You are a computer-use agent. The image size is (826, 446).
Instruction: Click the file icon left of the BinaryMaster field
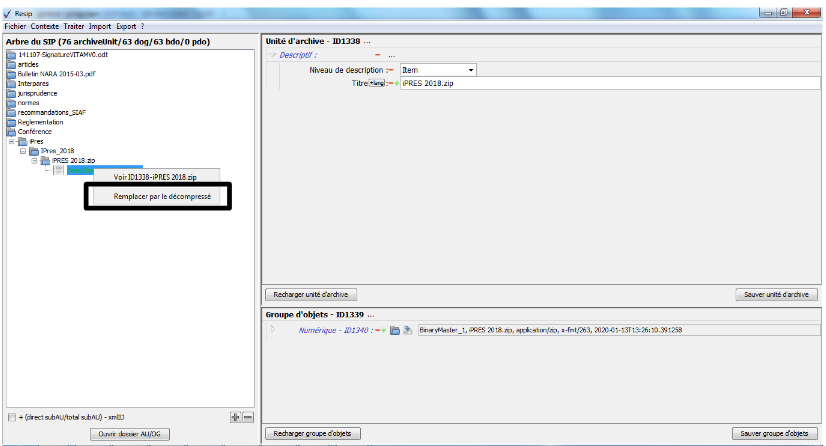click(408, 329)
